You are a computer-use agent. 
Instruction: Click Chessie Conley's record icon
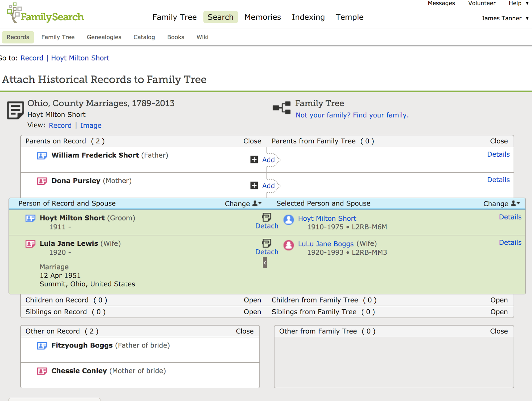[x=42, y=371]
